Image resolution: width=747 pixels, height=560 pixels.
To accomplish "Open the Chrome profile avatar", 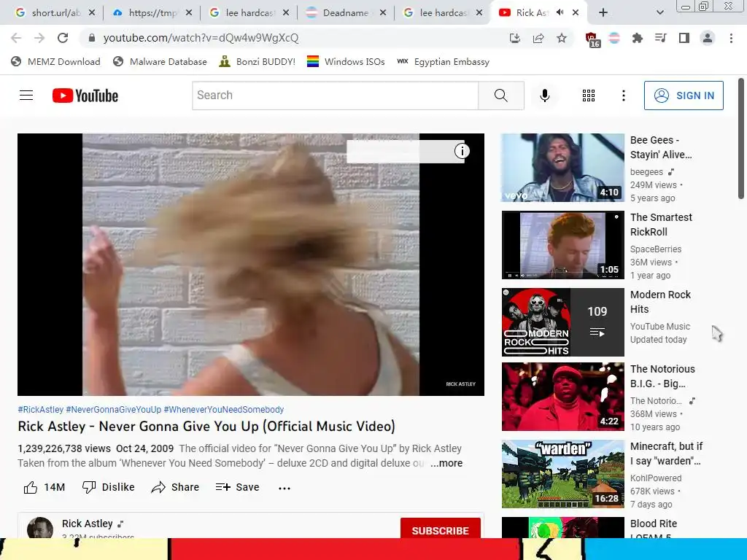I will click(x=708, y=38).
